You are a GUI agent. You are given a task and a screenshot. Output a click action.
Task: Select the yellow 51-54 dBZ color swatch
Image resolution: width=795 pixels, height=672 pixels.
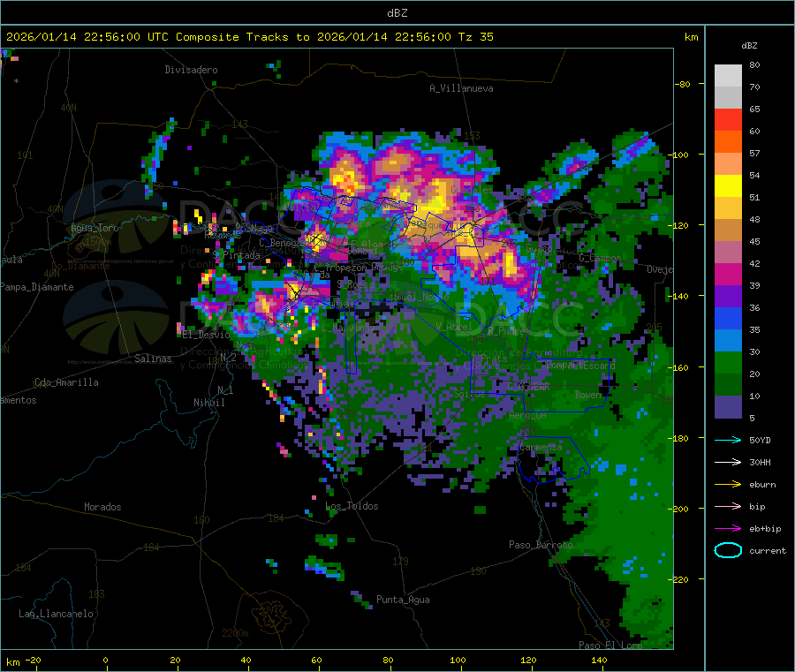728,186
